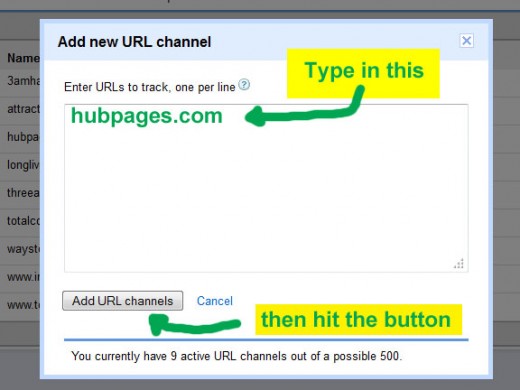Select the hubpa… row in background list
The image size is (520, 390).
click(x=23, y=137)
